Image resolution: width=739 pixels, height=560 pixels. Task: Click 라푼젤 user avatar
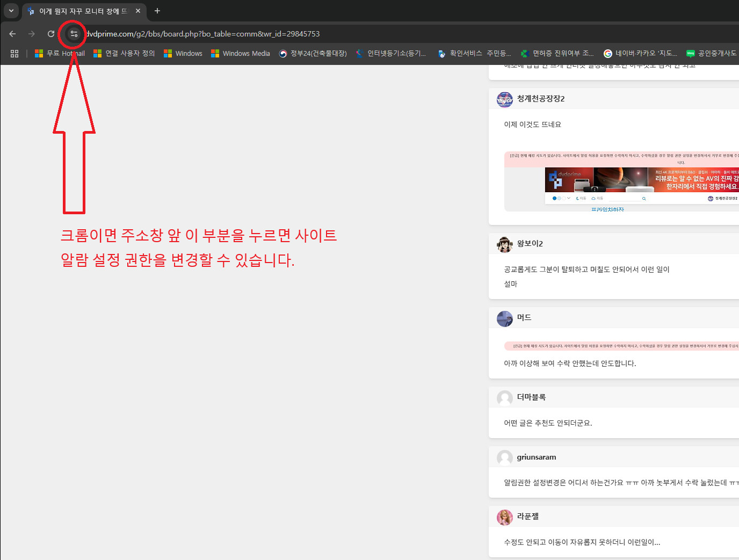[x=505, y=517]
